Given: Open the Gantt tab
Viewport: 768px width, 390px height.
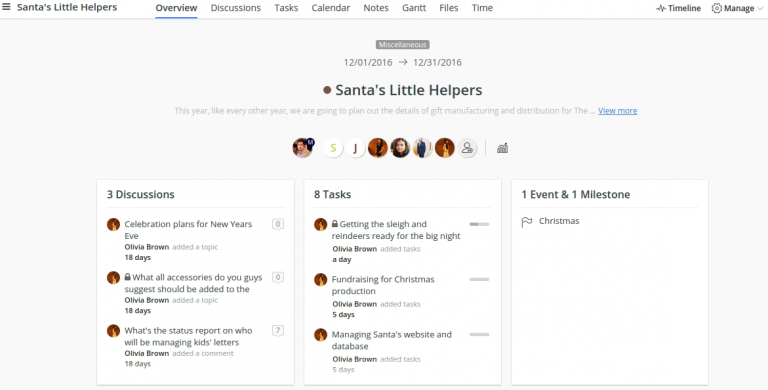Looking at the screenshot, I should pos(414,8).
